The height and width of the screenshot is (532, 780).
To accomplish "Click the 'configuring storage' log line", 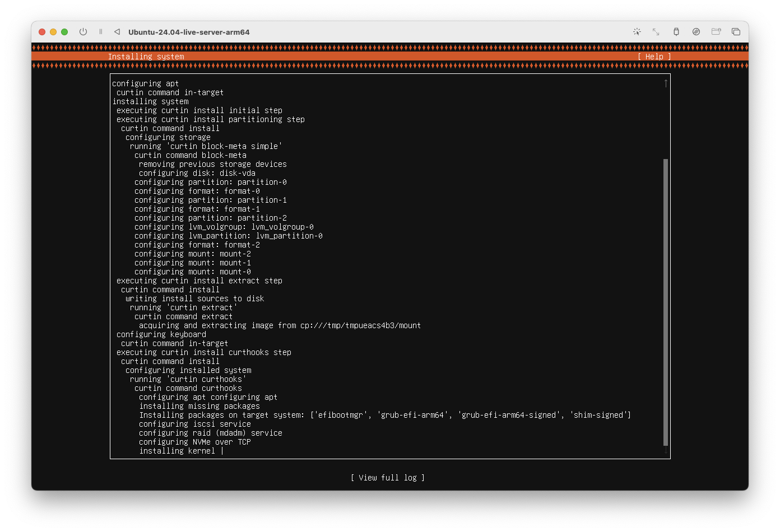I will (168, 137).
